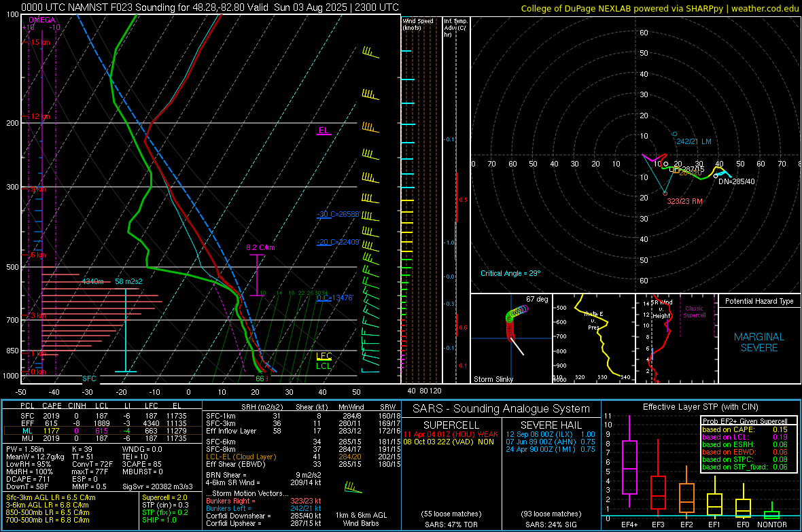Select the 11 Apr 04 01Z (HOU) WEAK analog
The height and width of the screenshot is (532, 802).
click(451, 434)
